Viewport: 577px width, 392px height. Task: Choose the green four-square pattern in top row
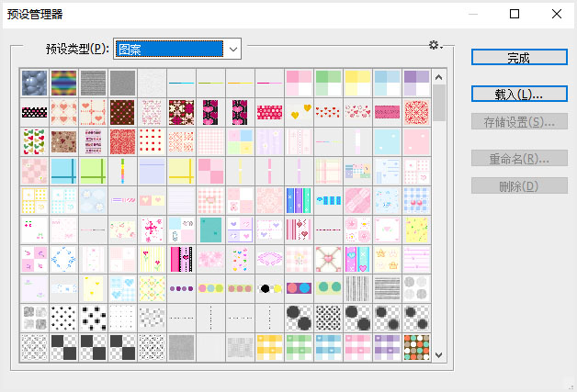(329, 84)
